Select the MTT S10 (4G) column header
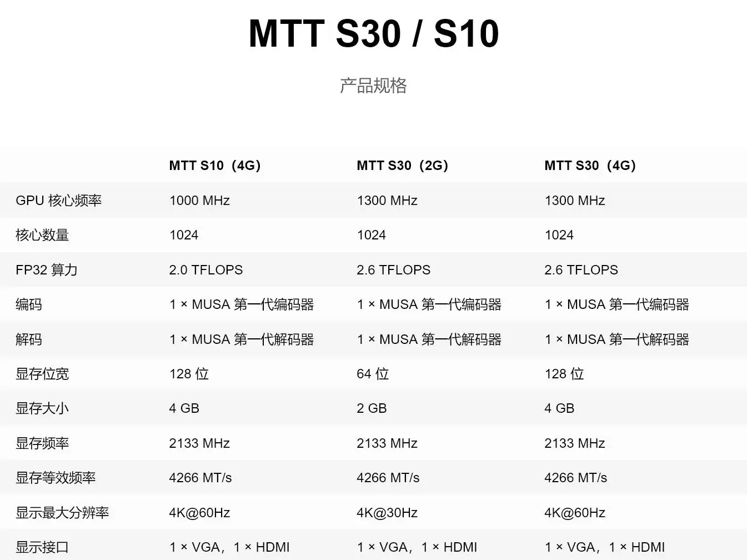747x560 pixels. (215, 166)
